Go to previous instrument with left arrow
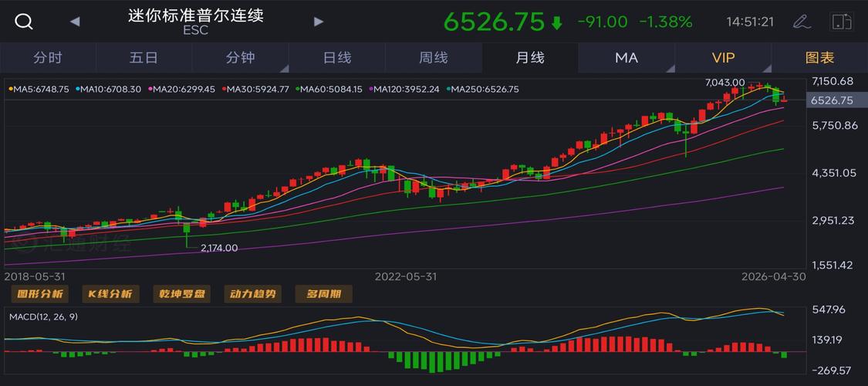Screen dimensions: 868x386 75,22
